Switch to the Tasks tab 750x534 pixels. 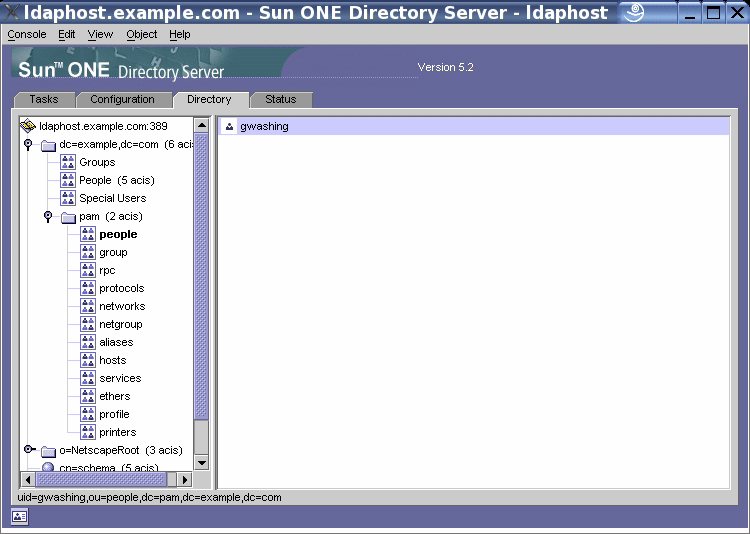(x=44, y=100)
